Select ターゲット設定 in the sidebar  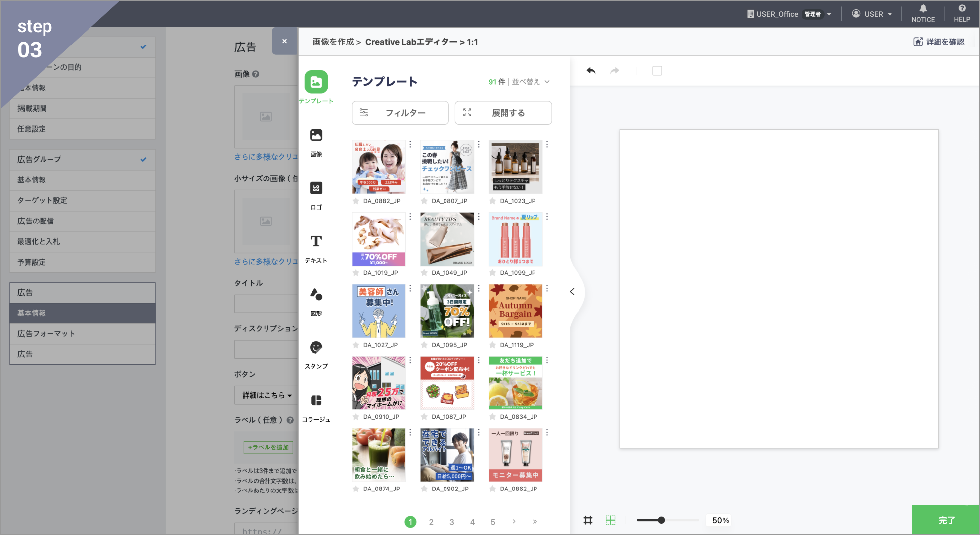[x=83, y=200]
